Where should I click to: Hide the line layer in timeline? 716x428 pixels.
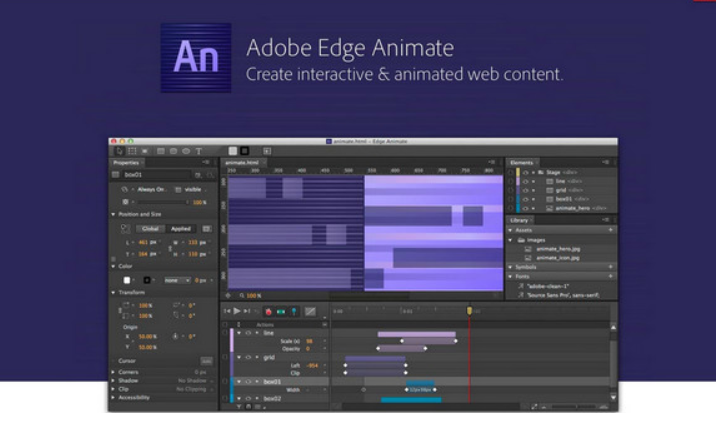point(248,333)
